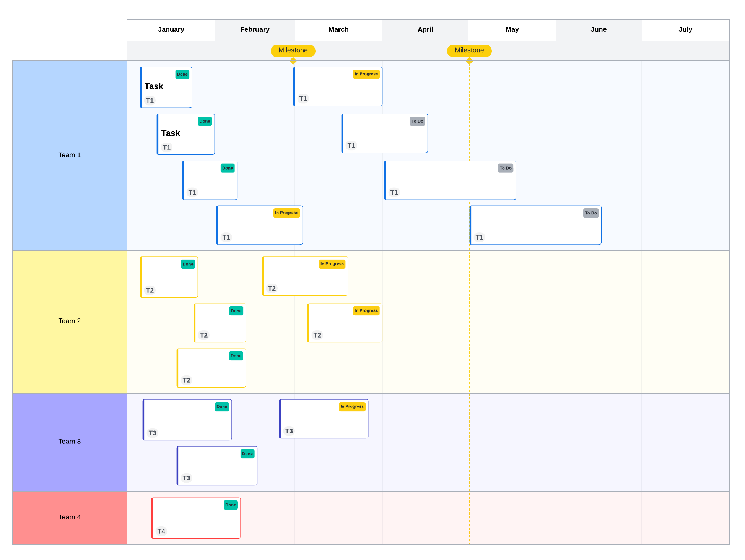
Task: Select the Team 1 swimlane label
Action: 70,155
